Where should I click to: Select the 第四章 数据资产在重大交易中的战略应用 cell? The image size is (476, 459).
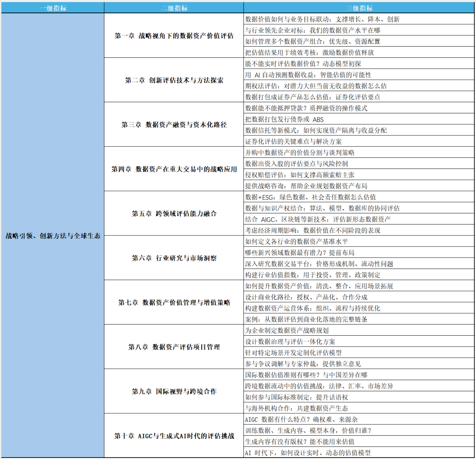tap(174, 169)
